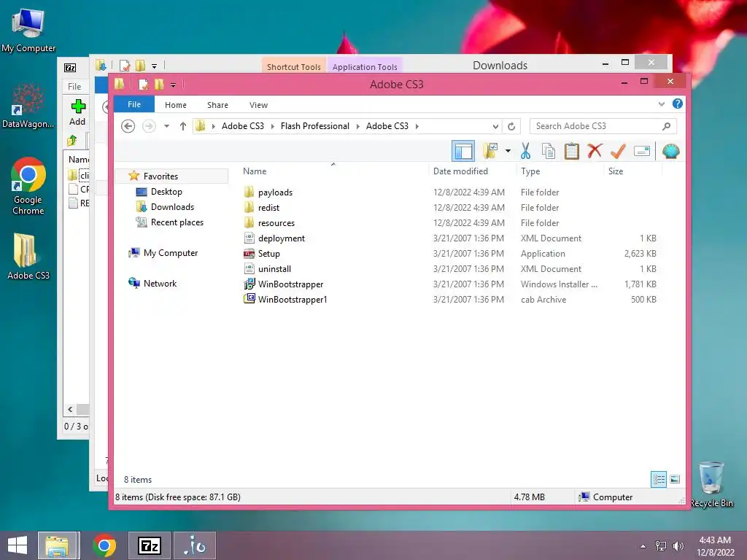Click the Windows Start button
Screen dimensions: 747x560
[x=18, y=545]
